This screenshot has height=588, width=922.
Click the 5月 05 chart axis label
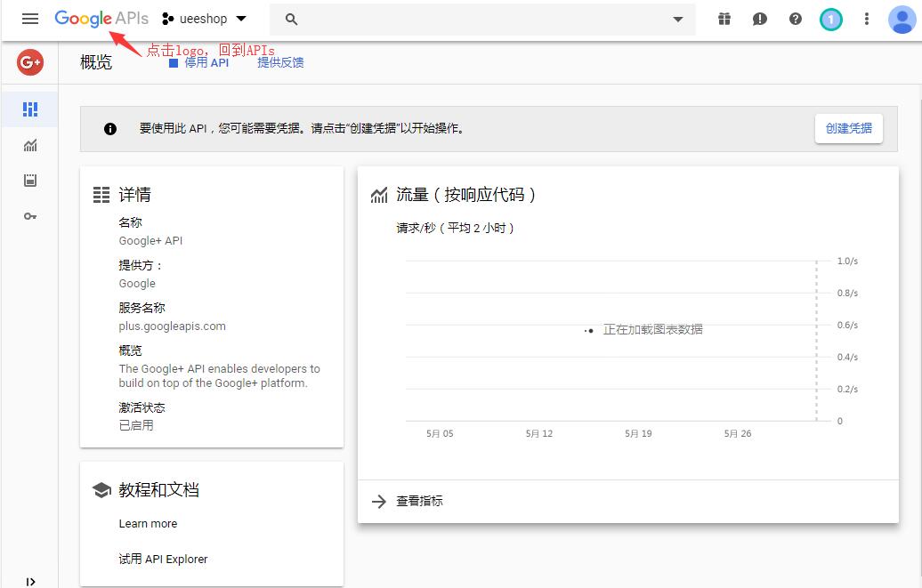point(440,433)
